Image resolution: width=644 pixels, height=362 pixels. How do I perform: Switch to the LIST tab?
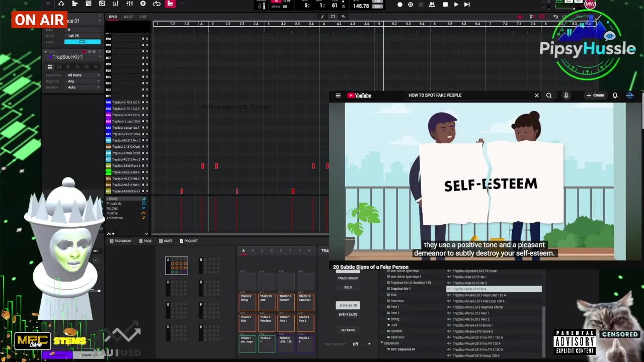tap(143, 17)
